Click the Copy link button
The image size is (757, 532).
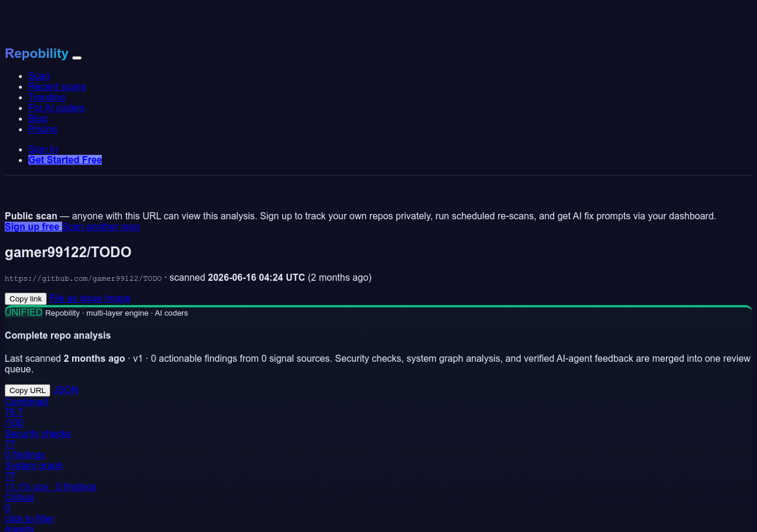pyautogui.click(x=25, y=299)
